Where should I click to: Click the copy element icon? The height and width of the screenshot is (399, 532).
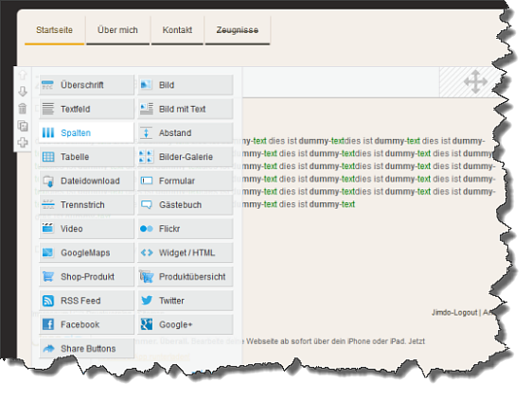(23, 126)
